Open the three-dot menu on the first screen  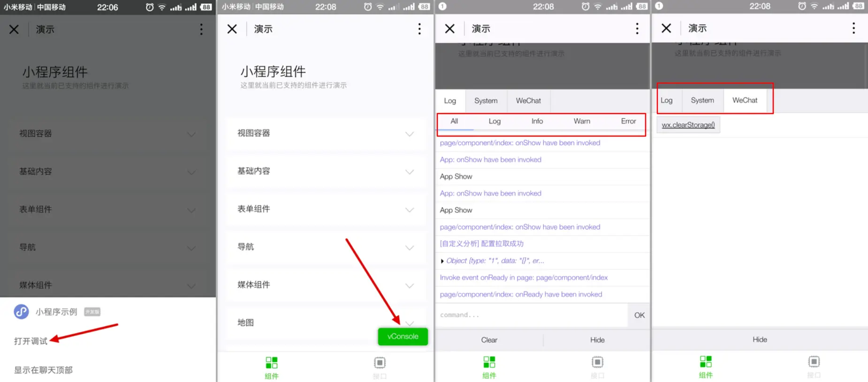pos(201,29)
